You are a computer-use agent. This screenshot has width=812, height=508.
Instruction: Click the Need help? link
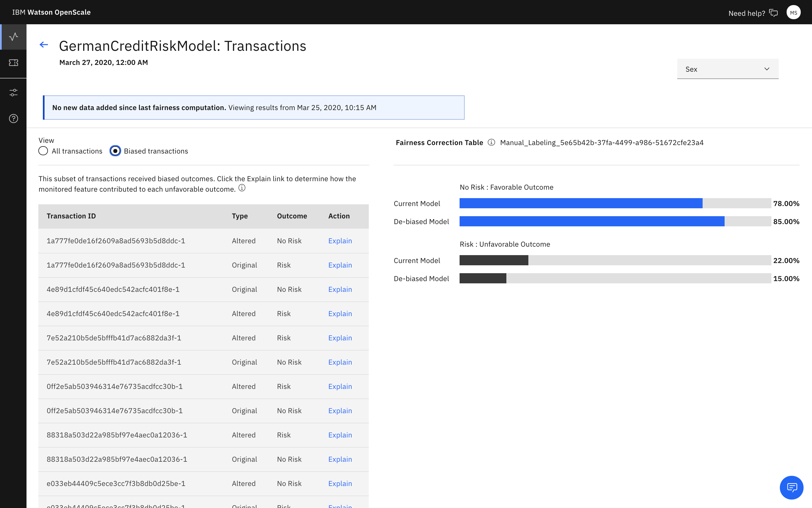(747, 14)
